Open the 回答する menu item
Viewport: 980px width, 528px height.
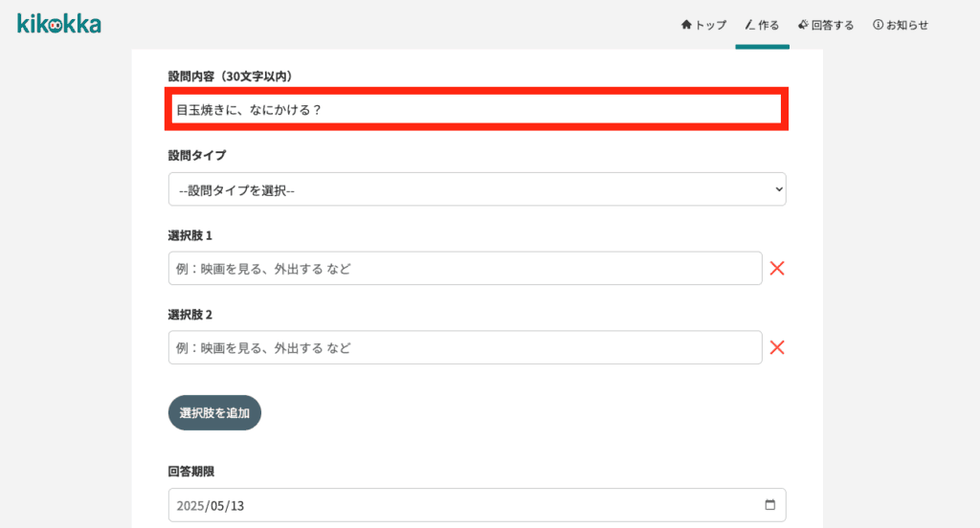coord(826,25)
